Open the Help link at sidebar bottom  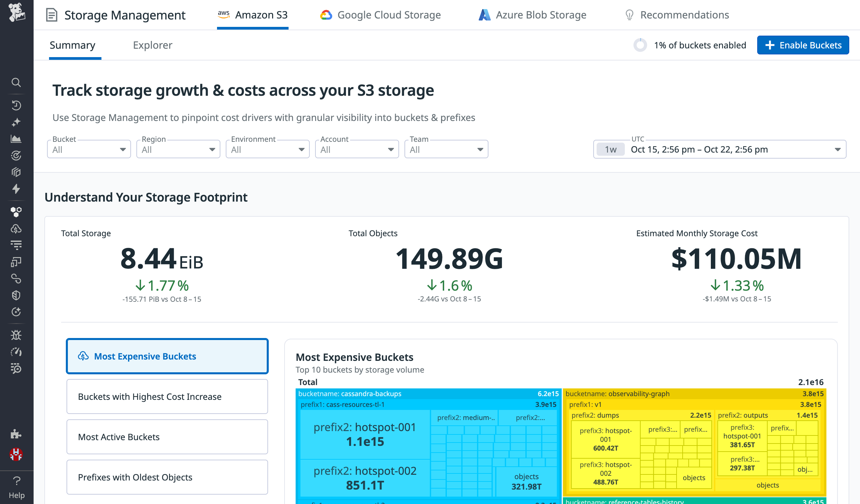pyautogui.click(x=16, y=488)
